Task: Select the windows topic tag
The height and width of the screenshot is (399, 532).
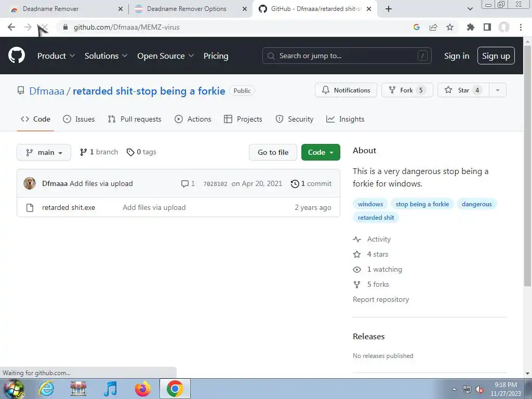Action: coord(370,204)
